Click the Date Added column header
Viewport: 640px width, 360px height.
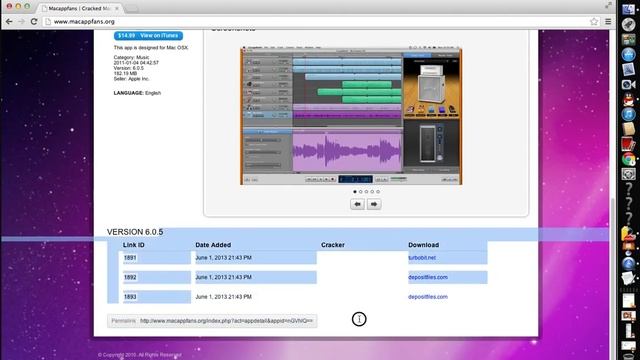point(213,245)
